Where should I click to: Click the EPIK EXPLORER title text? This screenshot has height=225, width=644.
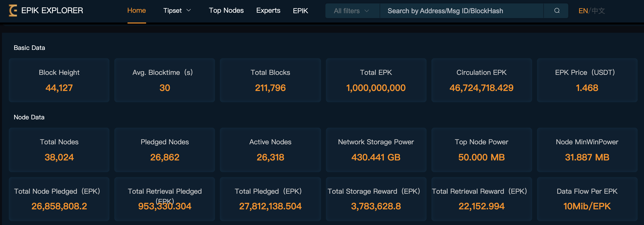point(52,11)
